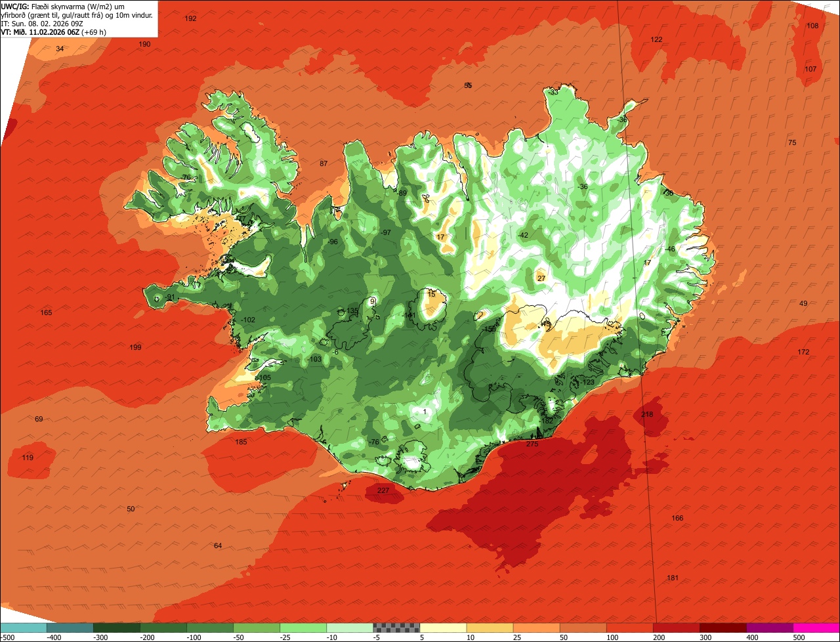Select the magenta swatch right of the 500 label
The image size is (840, 642).
816,628
